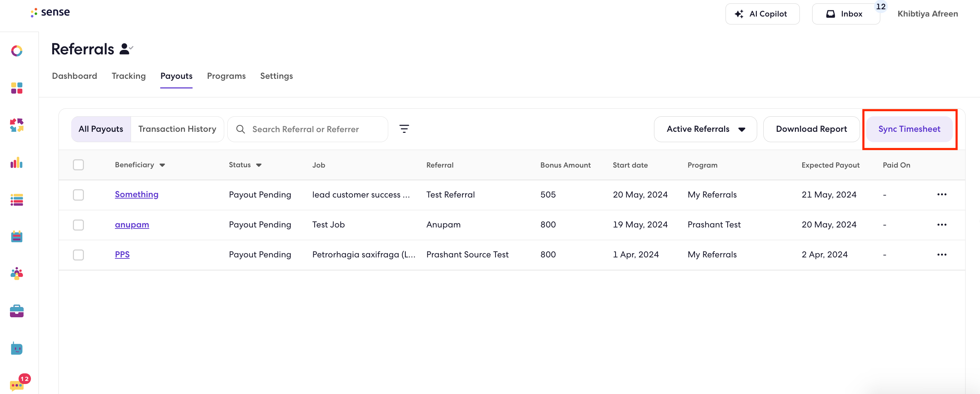Open the Beneficiary column sort dropdown
Viewport: 980px width, 394px height.
coord(162,165)
